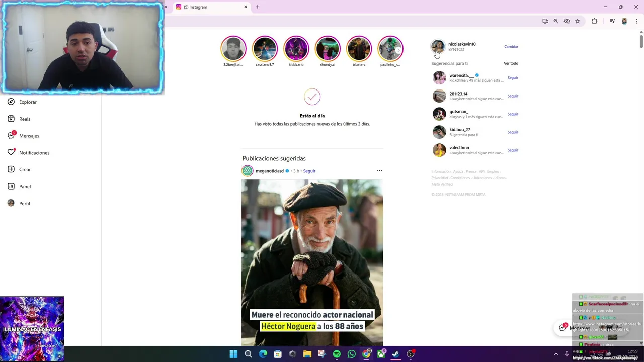Viewport: 644px width, 362px height.
Task: Open the Chrome profile avatar
Action: tap(624, 21)
